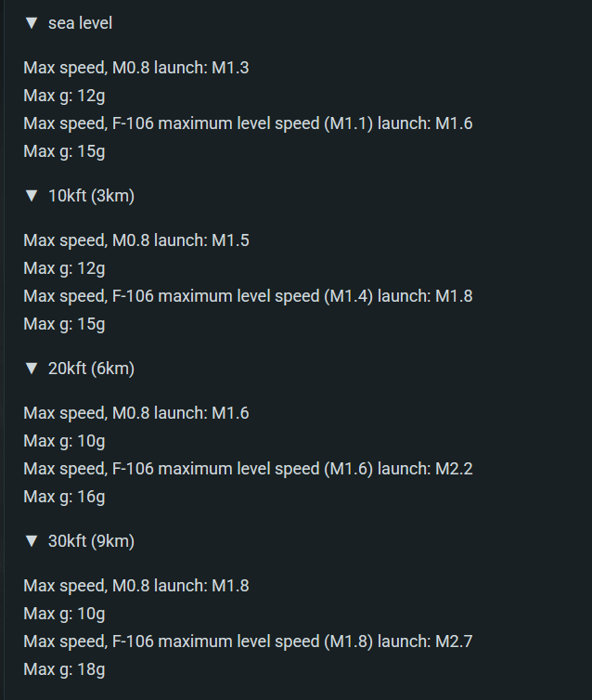This screenshot has width=592, height=700.
Task: Click the 10kft (3km) heading label
Action: 92,196
